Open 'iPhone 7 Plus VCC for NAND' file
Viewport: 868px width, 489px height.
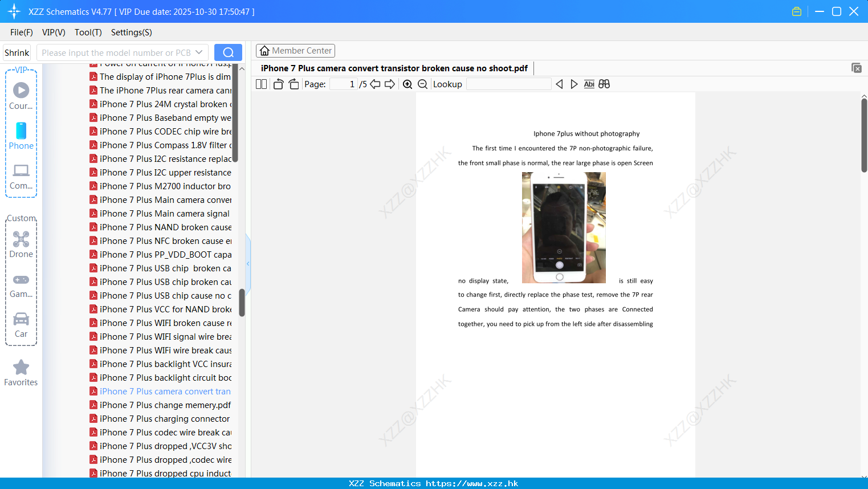tap(161, 309)
